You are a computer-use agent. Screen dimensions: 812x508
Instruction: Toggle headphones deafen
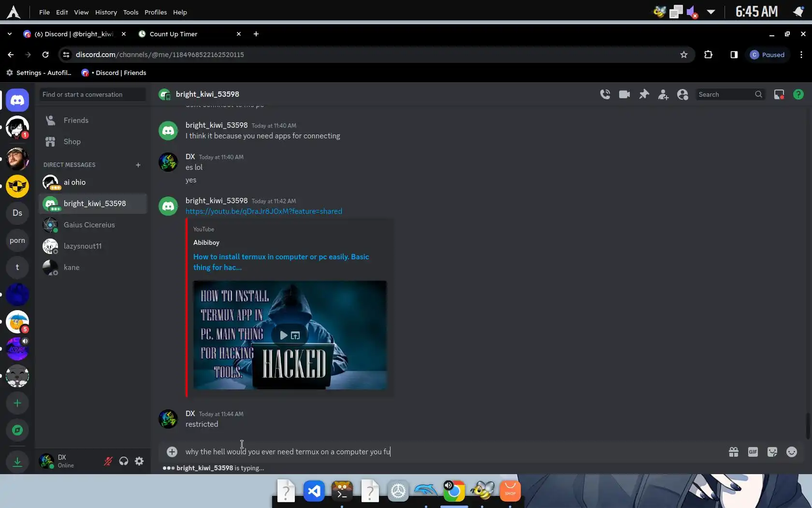[124, 461]
